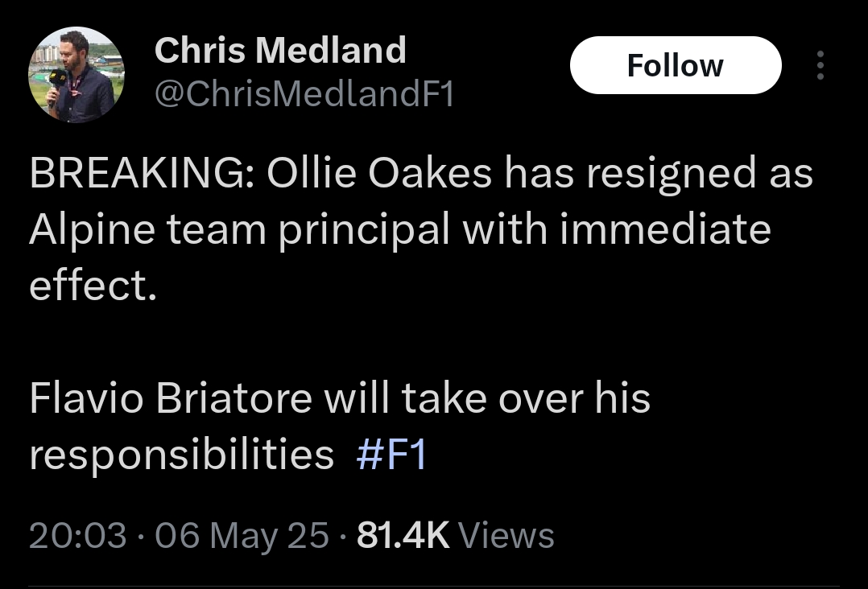Click the word 'immediate' in the tweet
Image resolution: width=868 pixels, height=589 pixels.
pyautogui.click(x=665, y=231)
